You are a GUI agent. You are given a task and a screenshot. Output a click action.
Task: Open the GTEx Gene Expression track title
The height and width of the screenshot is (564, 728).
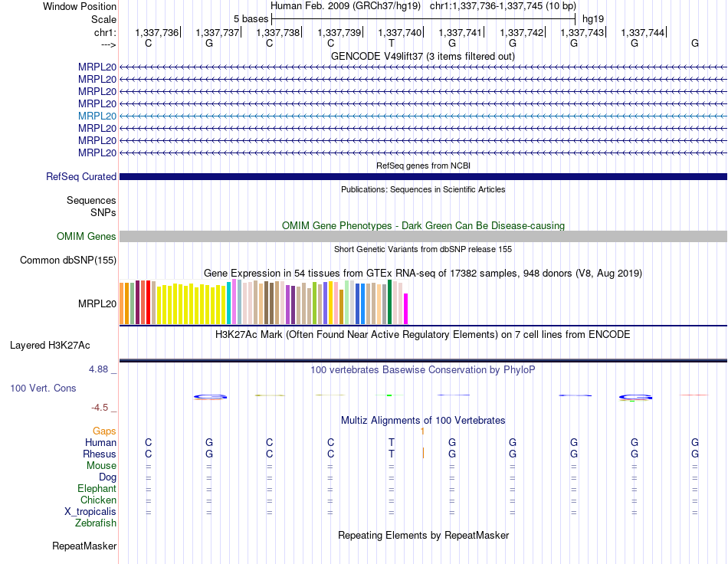pos(423,273)
